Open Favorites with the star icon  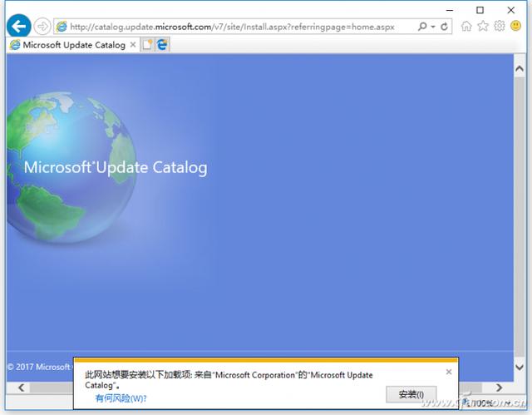[483, 26]
